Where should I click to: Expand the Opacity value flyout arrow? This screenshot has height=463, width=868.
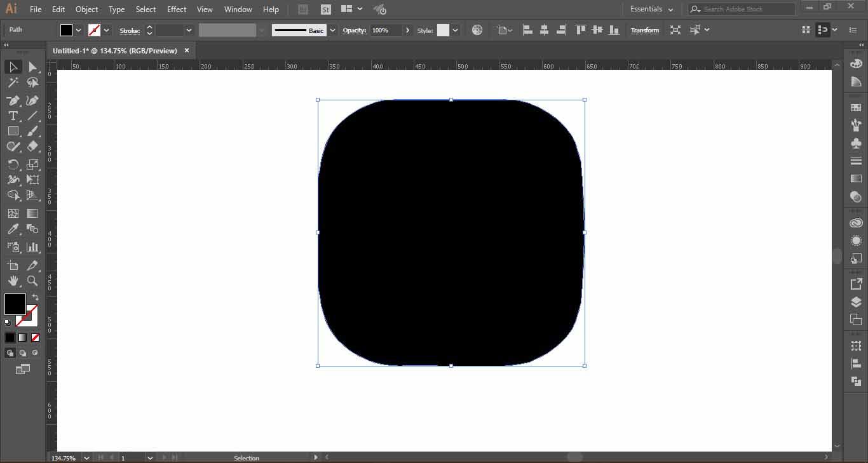pos(407,30)
